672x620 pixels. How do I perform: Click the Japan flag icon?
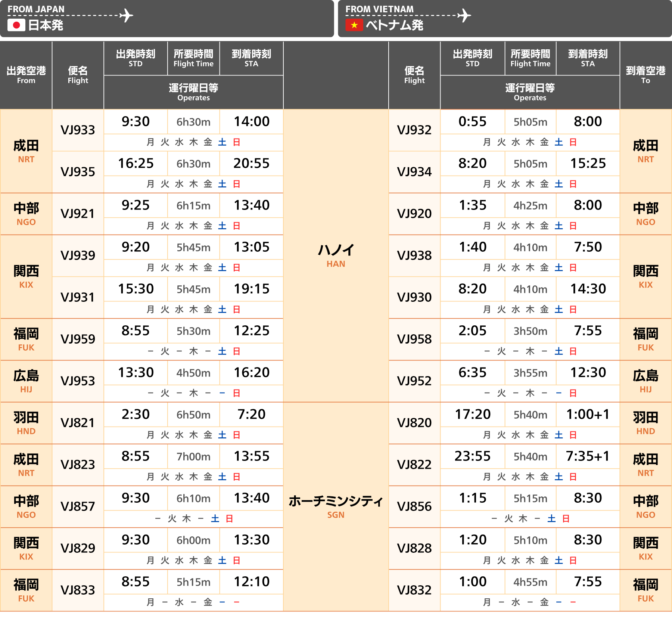(16, 25)
